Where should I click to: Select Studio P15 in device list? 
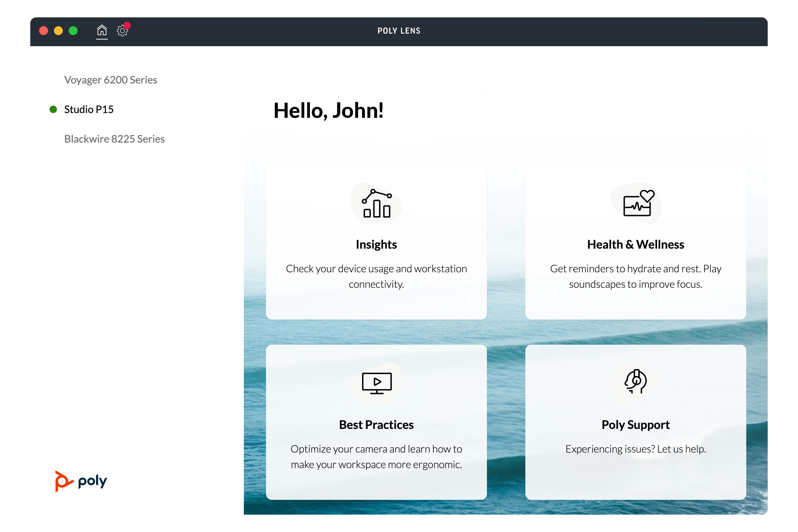[89, 109]
